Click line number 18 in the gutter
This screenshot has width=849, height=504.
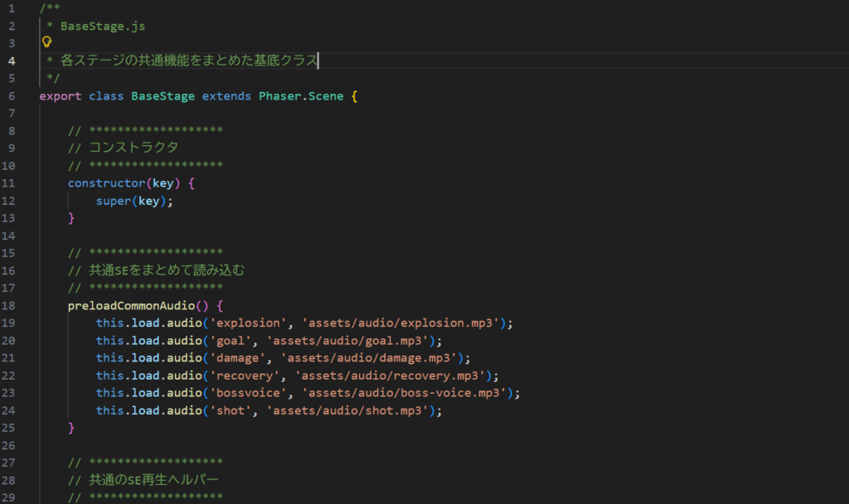(x=12, y=305)
